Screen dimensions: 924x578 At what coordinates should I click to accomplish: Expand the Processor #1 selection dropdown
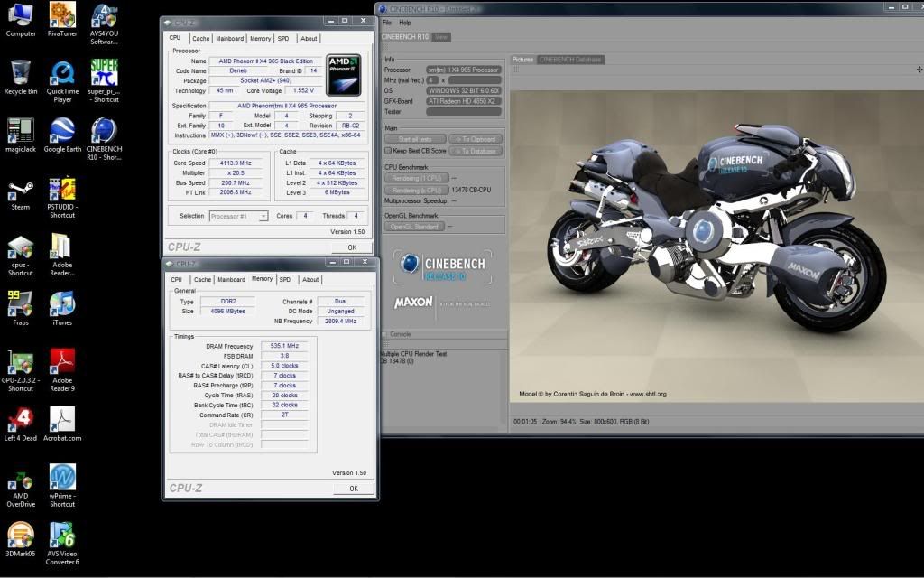pos(239,216)
